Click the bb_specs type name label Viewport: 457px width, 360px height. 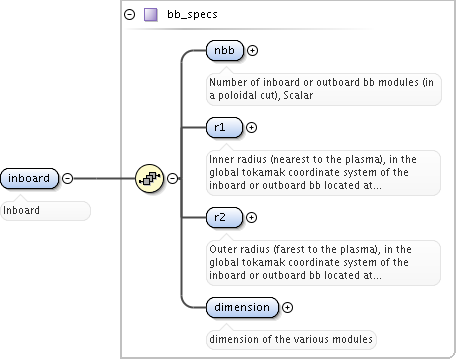(x=192, y=14)
